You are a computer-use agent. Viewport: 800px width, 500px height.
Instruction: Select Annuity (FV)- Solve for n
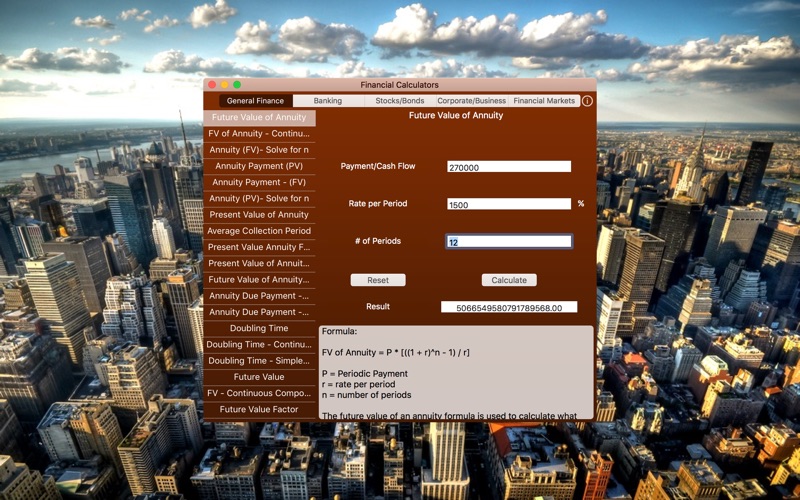click(259, 150)
